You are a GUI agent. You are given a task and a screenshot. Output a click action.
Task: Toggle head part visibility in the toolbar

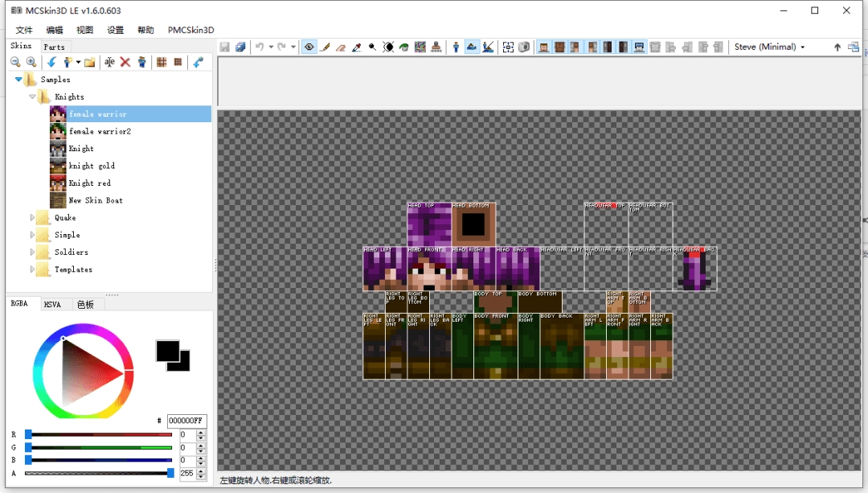pos(542,47)
